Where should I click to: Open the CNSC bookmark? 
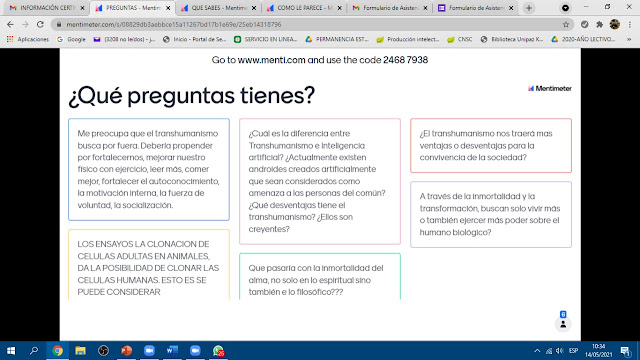coord(460,39)
